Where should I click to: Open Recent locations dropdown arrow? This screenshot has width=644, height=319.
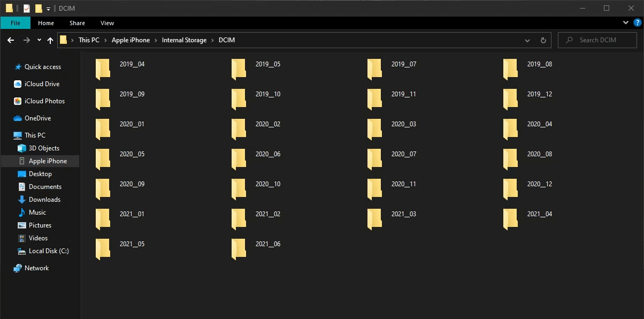(39, 40)
